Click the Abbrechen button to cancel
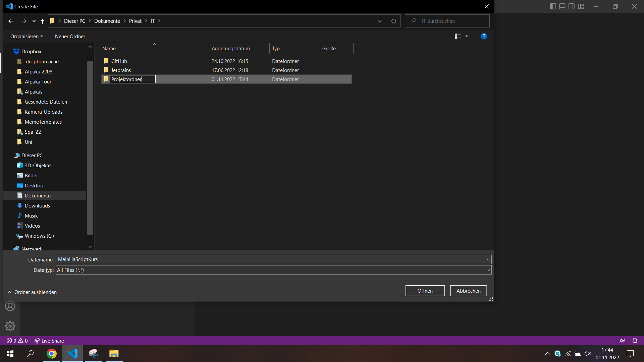Screen dimensions: 644x362 pyautogui.click(x=468, y=290)
